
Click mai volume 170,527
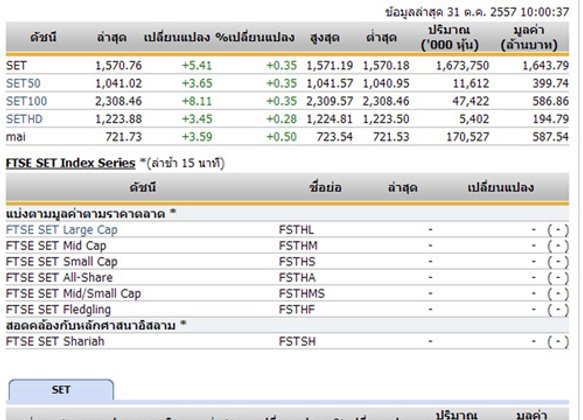tap(468, 137)
